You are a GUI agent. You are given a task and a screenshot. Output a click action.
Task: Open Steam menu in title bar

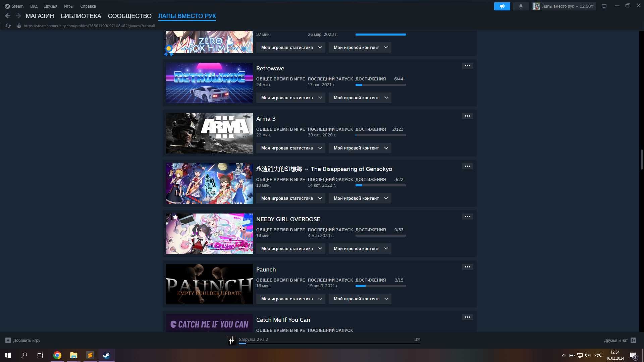(x=14, y=6)
